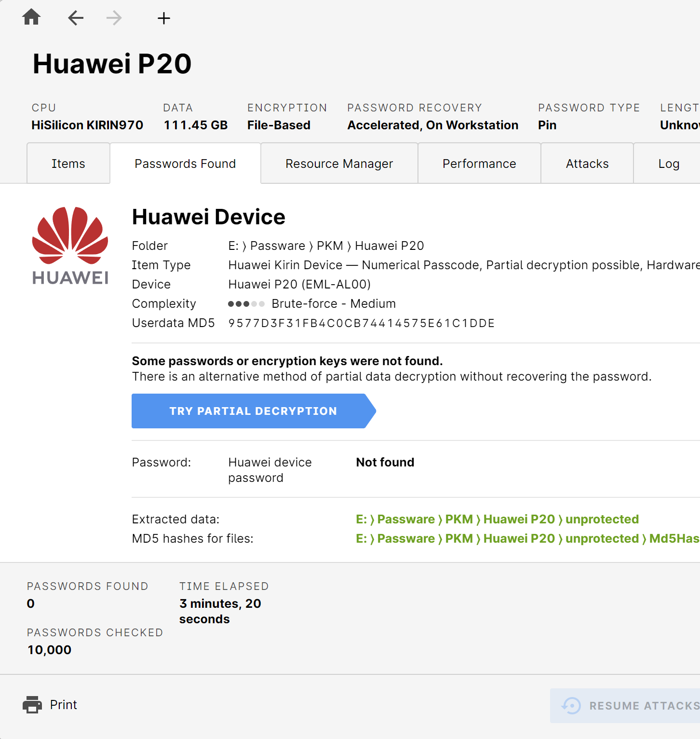Click the time elapsed value
Viewport: 700px width, 739px height.
coord(220,611)
